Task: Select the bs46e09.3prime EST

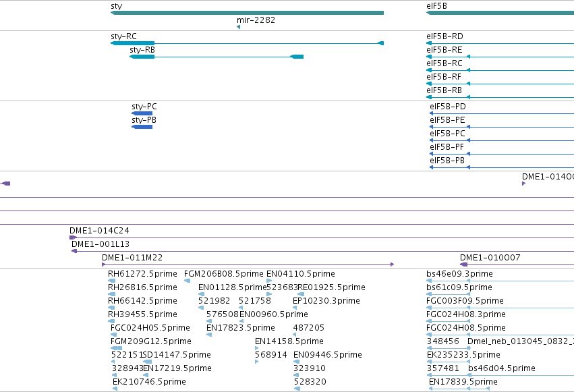Action: (459, 274)
